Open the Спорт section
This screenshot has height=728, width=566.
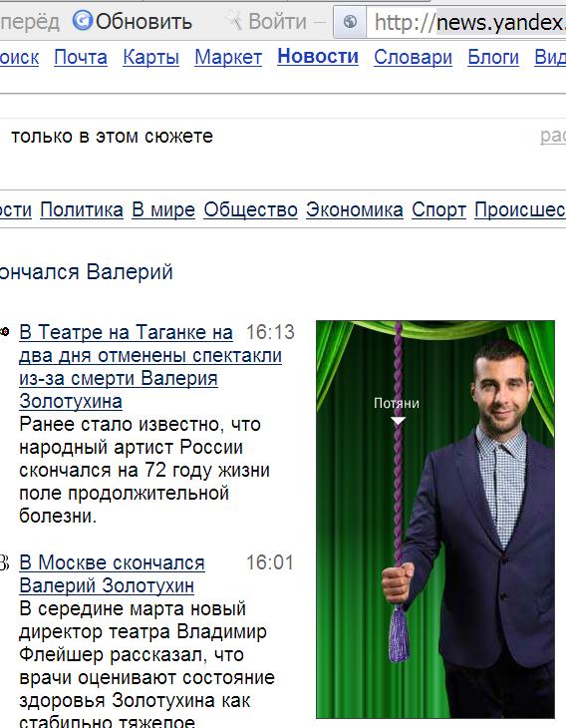coord(438,209)
